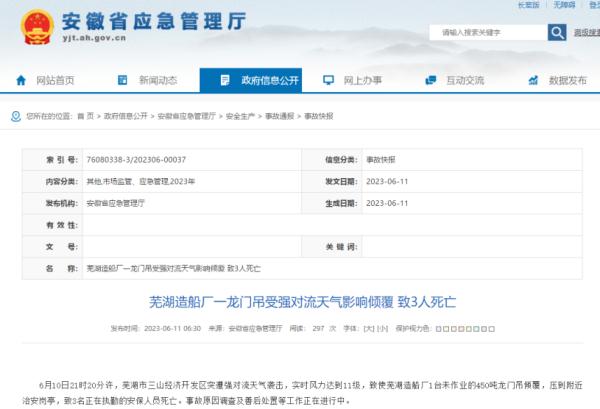Go to the 网上办事 nav item
Screen dimensions: 600x409
click(x=363, y=80)
